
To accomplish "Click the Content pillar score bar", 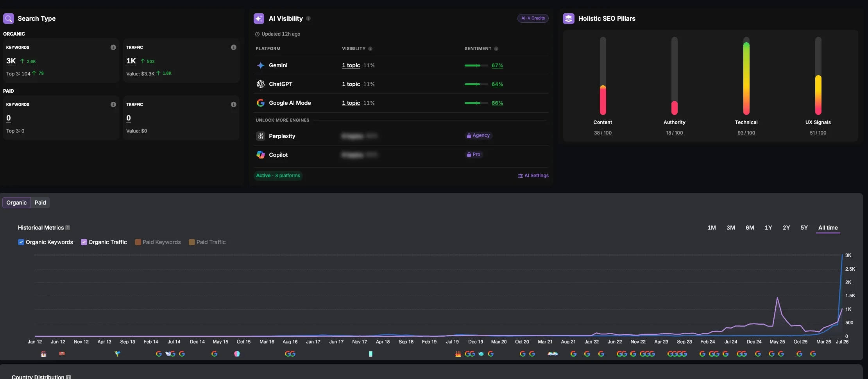I will click(603, 76).
